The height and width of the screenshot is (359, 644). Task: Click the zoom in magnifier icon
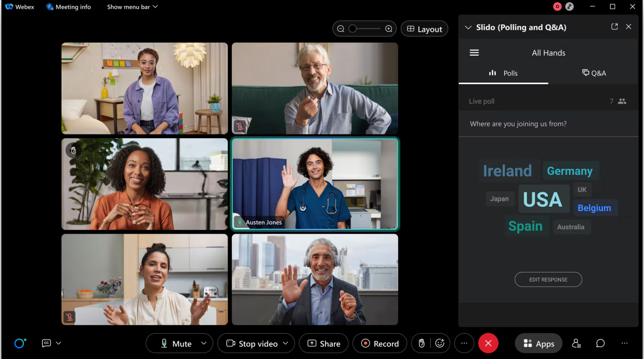[x=388, y=29]
